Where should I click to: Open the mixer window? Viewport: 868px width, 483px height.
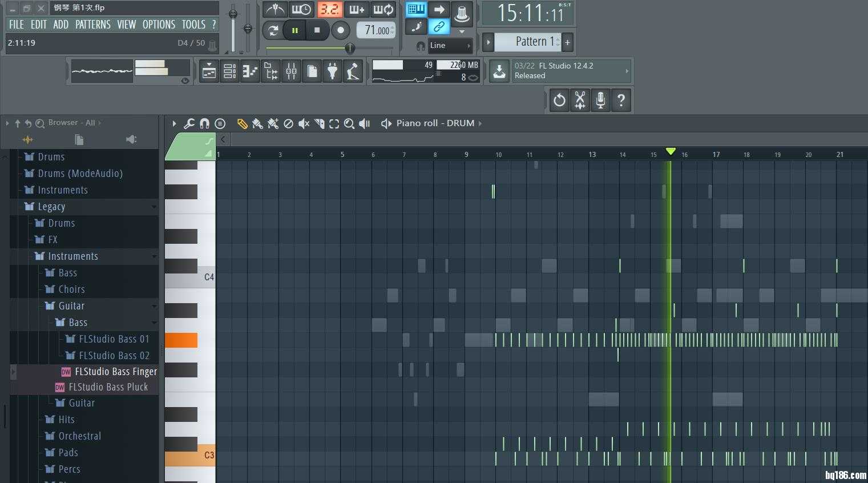(291, 72)
